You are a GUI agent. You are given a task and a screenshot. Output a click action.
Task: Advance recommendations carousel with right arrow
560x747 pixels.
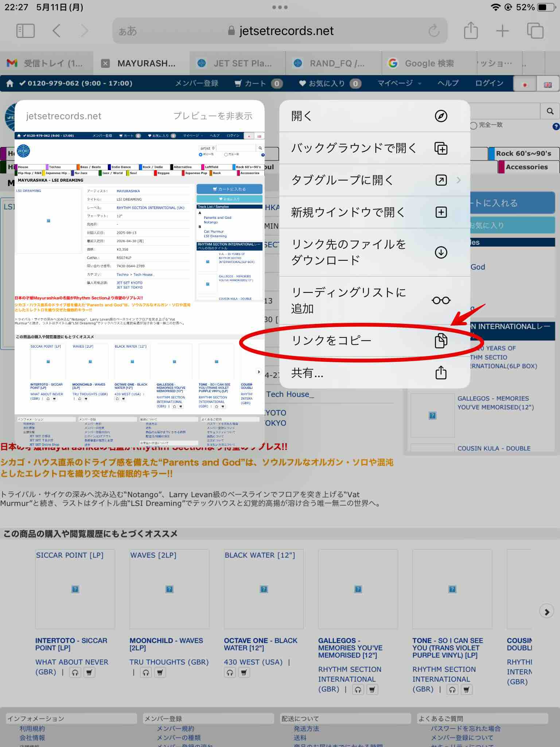pos(547,612)
